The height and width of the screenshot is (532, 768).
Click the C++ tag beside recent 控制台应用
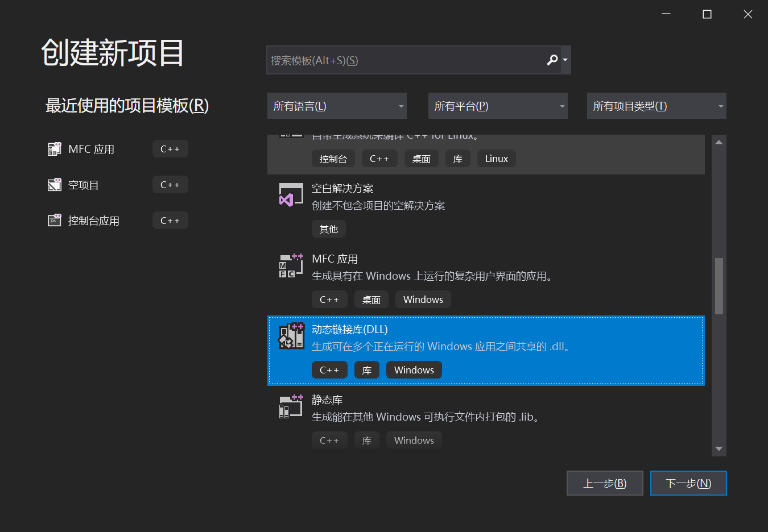tap(170, 221)
